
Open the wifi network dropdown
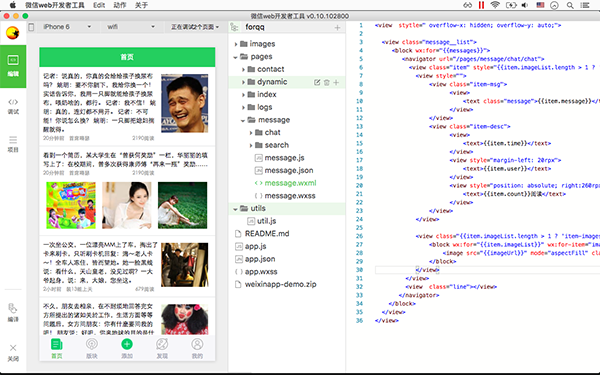coord(130,27)
